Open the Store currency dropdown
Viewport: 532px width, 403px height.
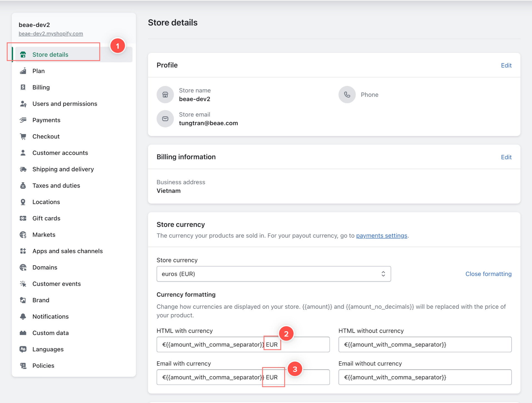[274, 274]
